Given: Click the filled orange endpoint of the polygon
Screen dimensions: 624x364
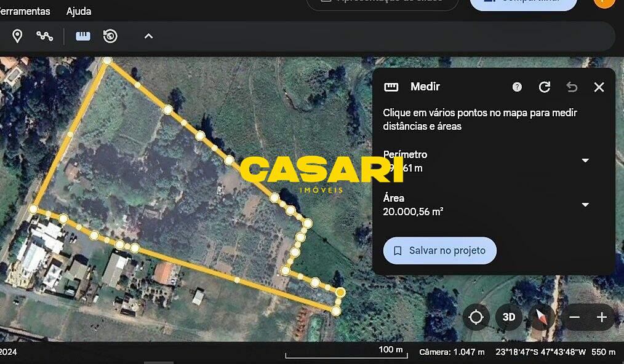Looking at the screenshot, I should 340,293.
